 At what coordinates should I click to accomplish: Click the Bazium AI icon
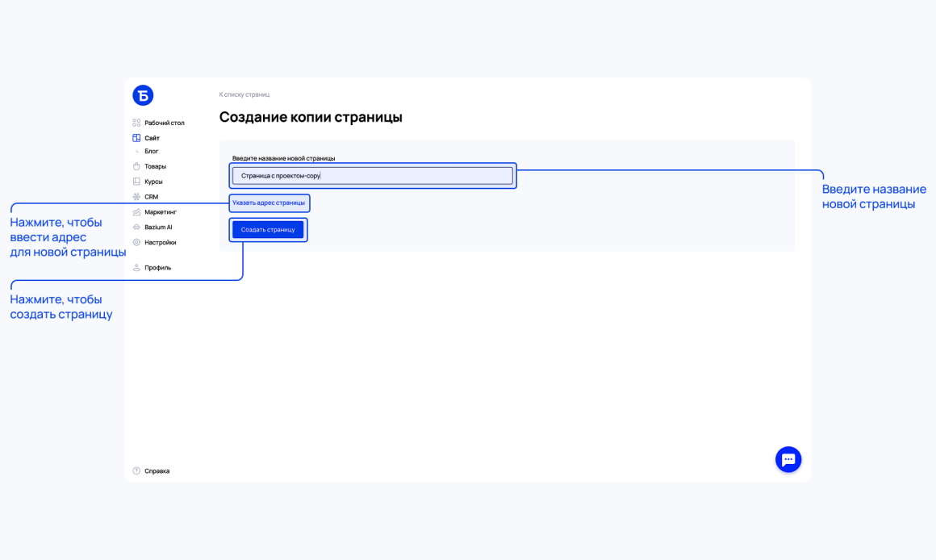[136, 227]
